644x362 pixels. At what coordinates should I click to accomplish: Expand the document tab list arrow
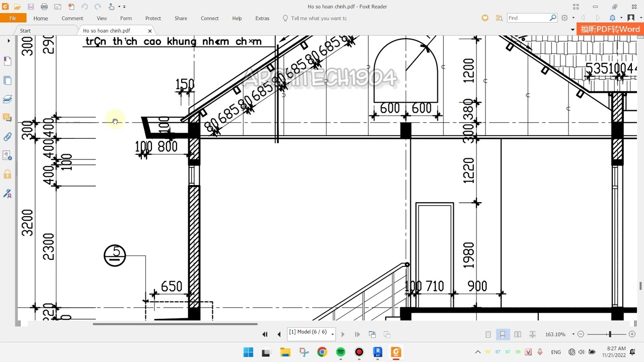(573, 30)
